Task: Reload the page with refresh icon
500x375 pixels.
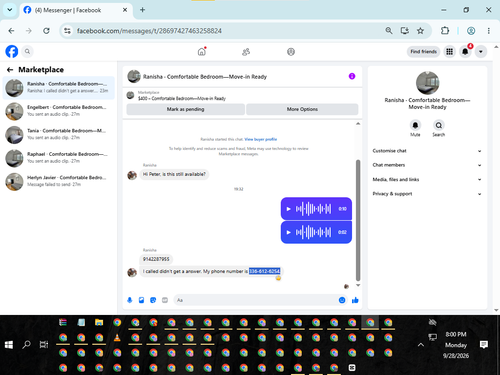Action: click(x=46, y=31)
